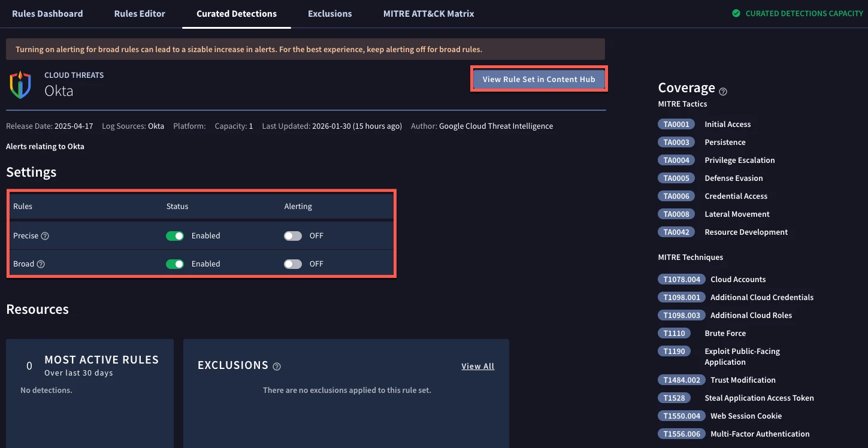Image resolution: width=868 pixels, height=448 pixels.
Task: Click the 'Alerts relating to Okta' description
Action: pos(45,146)
